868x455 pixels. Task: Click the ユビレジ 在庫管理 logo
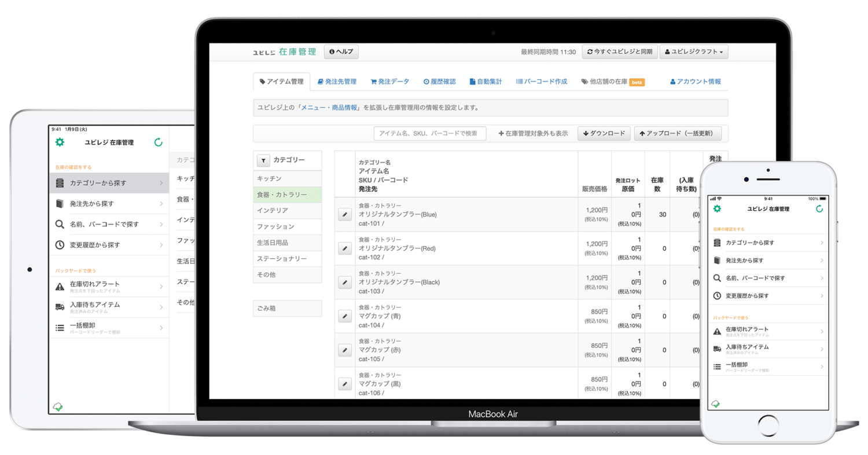click(x=285, y=52)
